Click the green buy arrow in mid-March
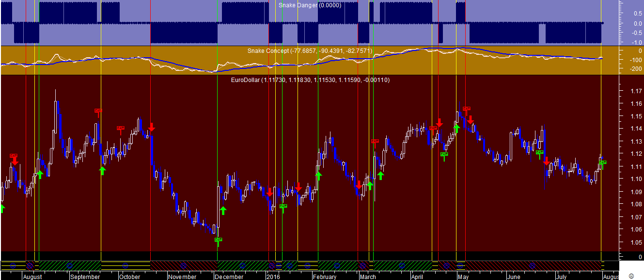Screen dimensions: 644x280 (381, 175)
